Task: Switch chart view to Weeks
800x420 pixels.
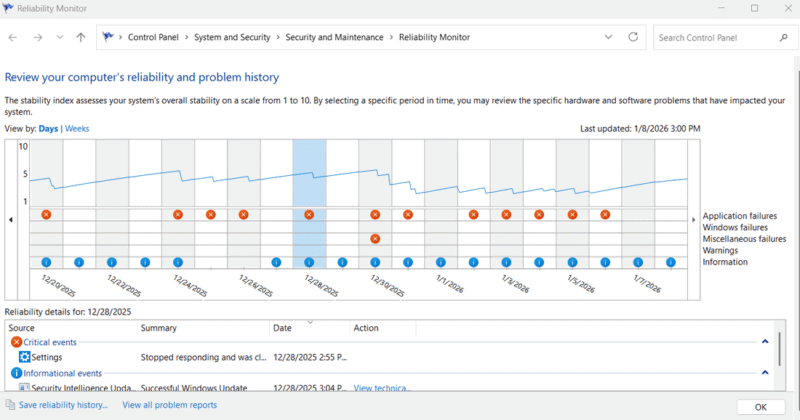Action: click(77, 129)
